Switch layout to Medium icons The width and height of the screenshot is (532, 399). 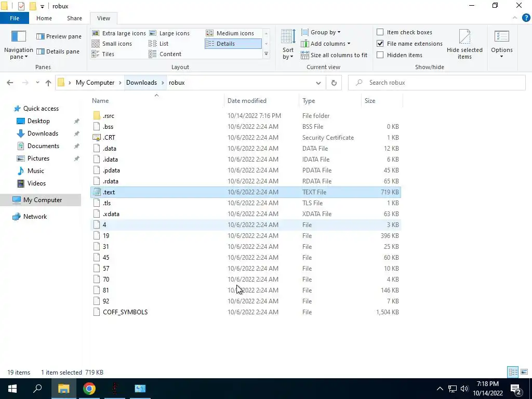[x=230, y=33]
